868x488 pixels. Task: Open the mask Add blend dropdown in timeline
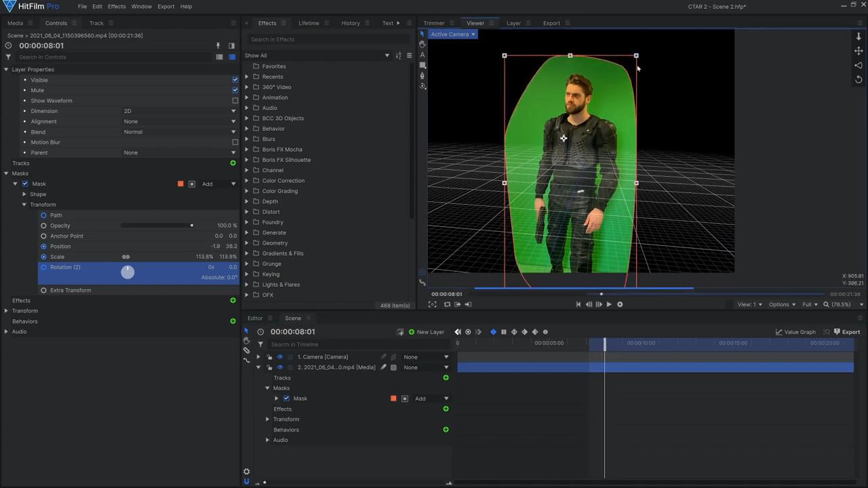point(431,399)
